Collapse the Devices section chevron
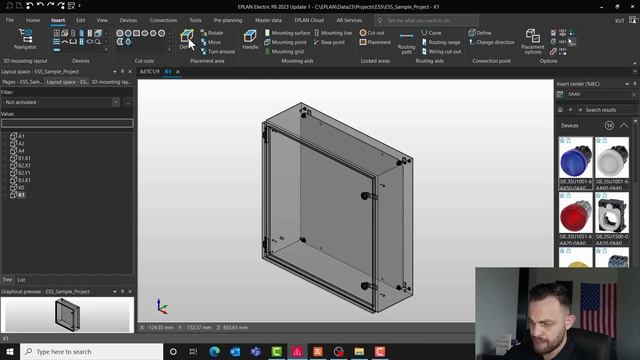Image resolution: width=640 pixels, height=360 pixels. pyautogui.click(x=624, y=125)
